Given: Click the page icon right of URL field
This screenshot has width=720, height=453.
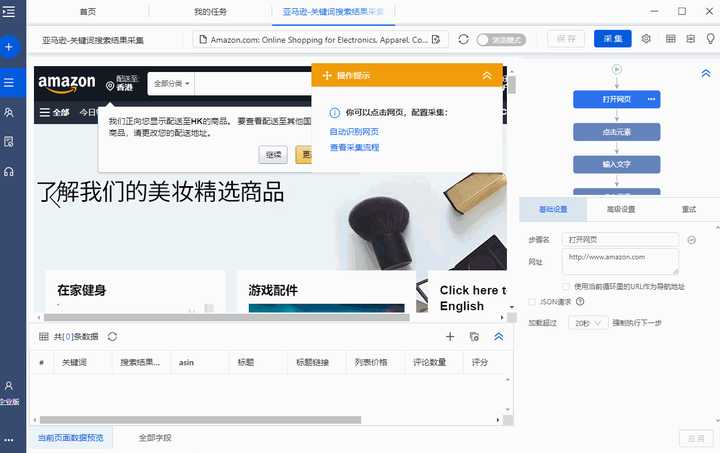Looking at the screenshot, I should click(436, 40).
